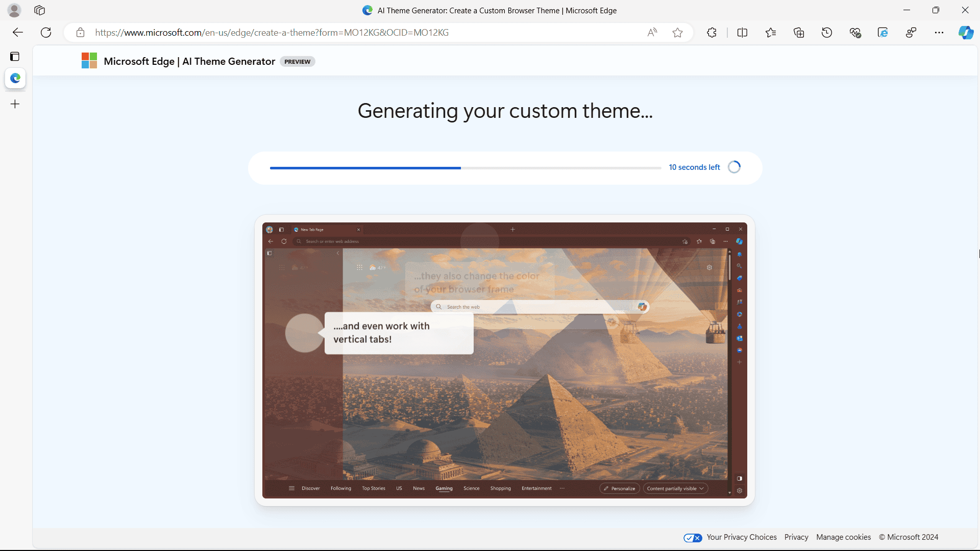The height and width of the screenshot is (551, 980).
Task: Enable split screen view
Action: [743, 32]
